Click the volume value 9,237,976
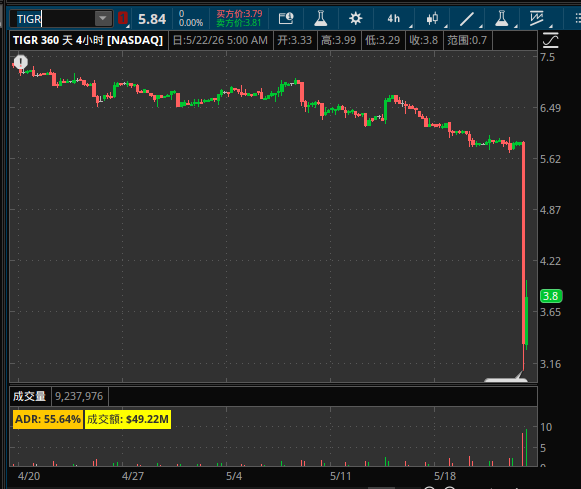Screen dimensions: 581x489 (x=79, y=396)
